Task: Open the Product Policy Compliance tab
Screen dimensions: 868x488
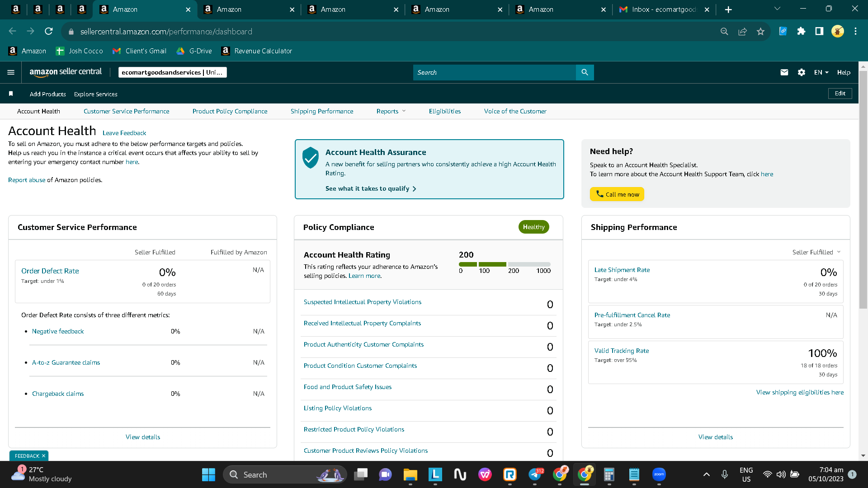Action: pyautogui.click(x=230, y=111)
